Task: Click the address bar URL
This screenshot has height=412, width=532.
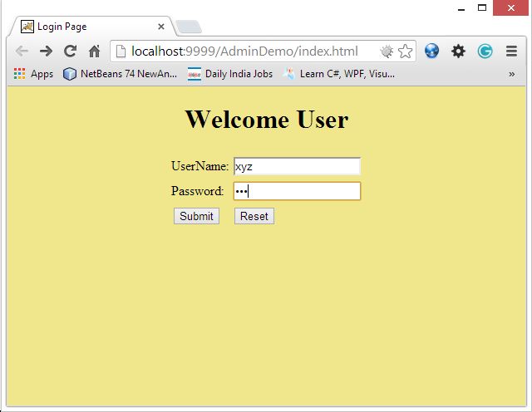Action: coord(244,51)
